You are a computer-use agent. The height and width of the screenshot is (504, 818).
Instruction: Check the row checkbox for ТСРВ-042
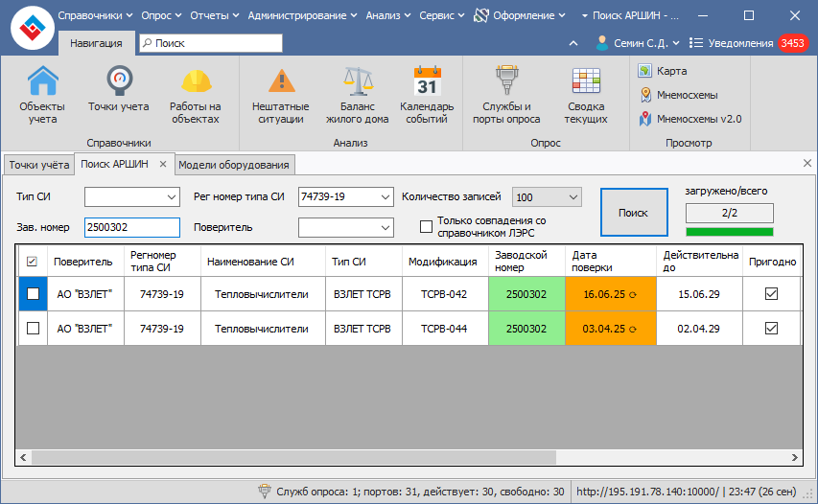[x=33, y=295]
